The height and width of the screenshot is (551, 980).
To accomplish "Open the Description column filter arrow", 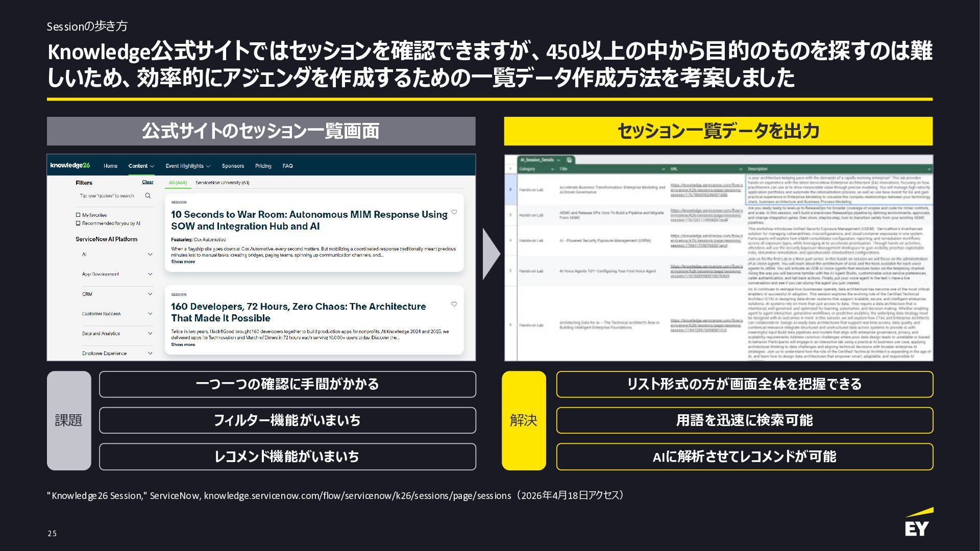I will (928, 169).
